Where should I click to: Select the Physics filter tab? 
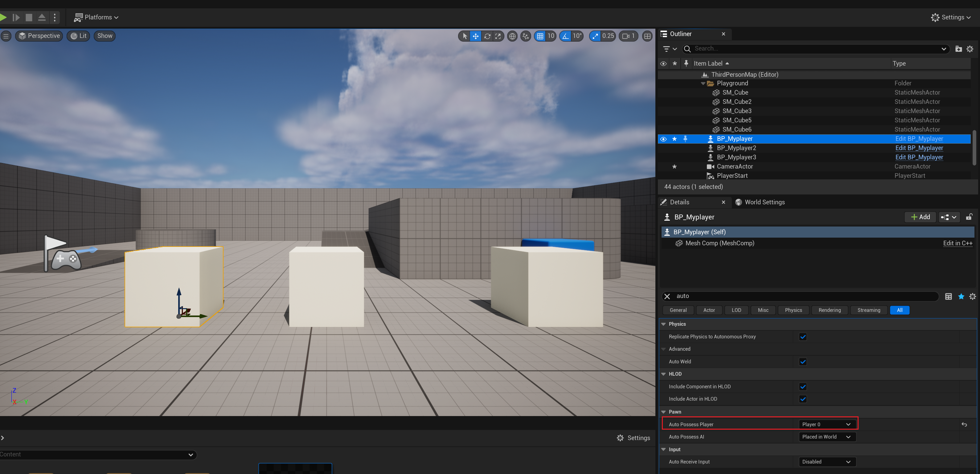tap(793, 310)
